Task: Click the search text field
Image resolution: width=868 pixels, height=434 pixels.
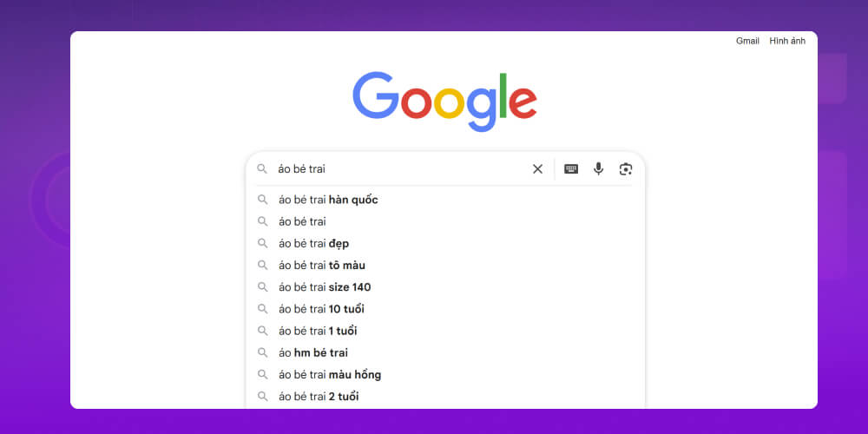Action: pyautogui.click(x=399, y=169)
